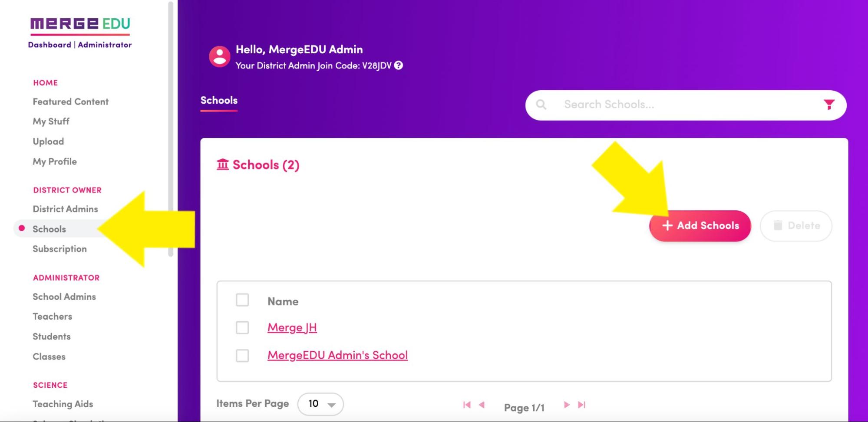
Task: Go to next page arrow
Action: (566, 405)
